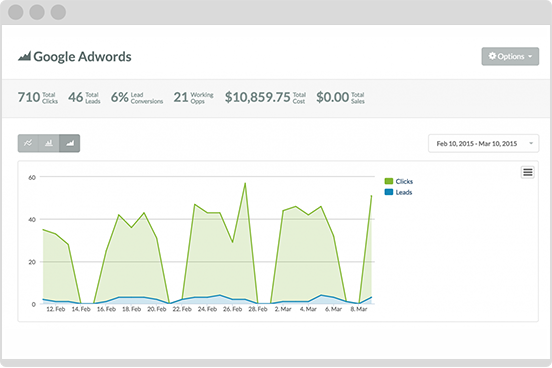Click the 46 Total Leads stat
The height and width of the screenshot is (368, 552).
coord(84,98)
